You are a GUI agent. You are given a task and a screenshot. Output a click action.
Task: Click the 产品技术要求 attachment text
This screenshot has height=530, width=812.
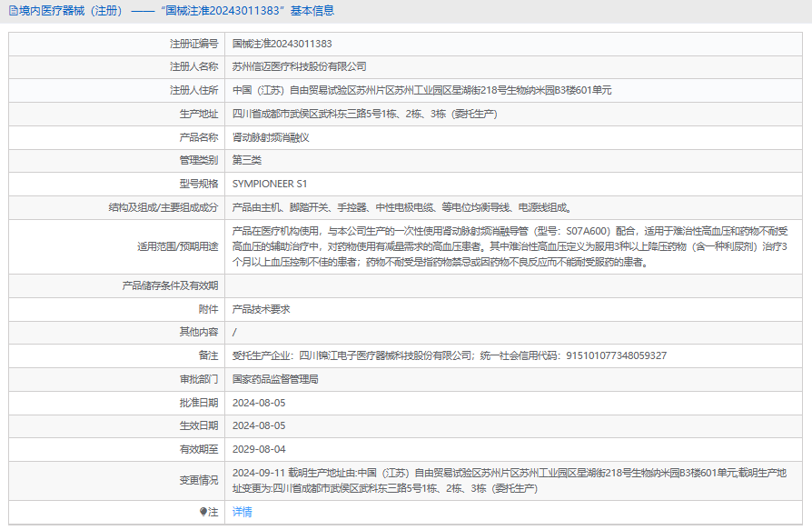261,309
